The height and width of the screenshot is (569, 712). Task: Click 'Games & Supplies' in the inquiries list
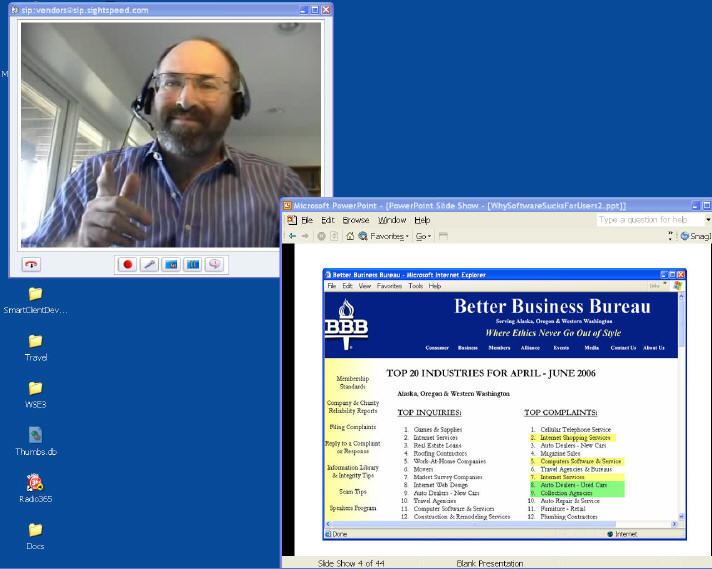pyautogui.click(x=438, y=430)
